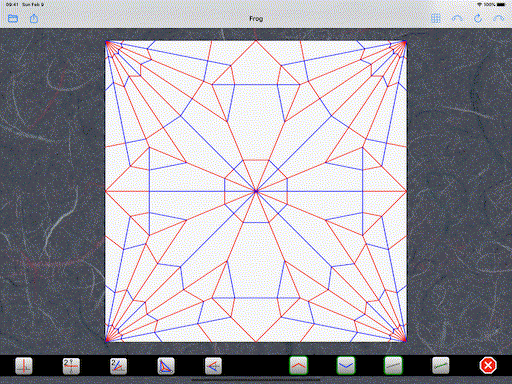Toggle the red mountain fold type
This screenshot has width=512, height=384.
[x=298, y=365]
